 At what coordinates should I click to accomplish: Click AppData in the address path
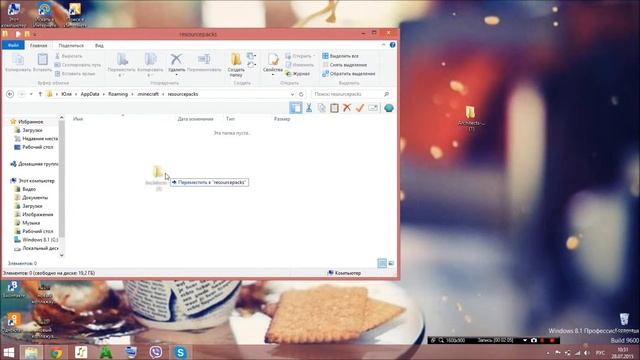tap(90, 94)
